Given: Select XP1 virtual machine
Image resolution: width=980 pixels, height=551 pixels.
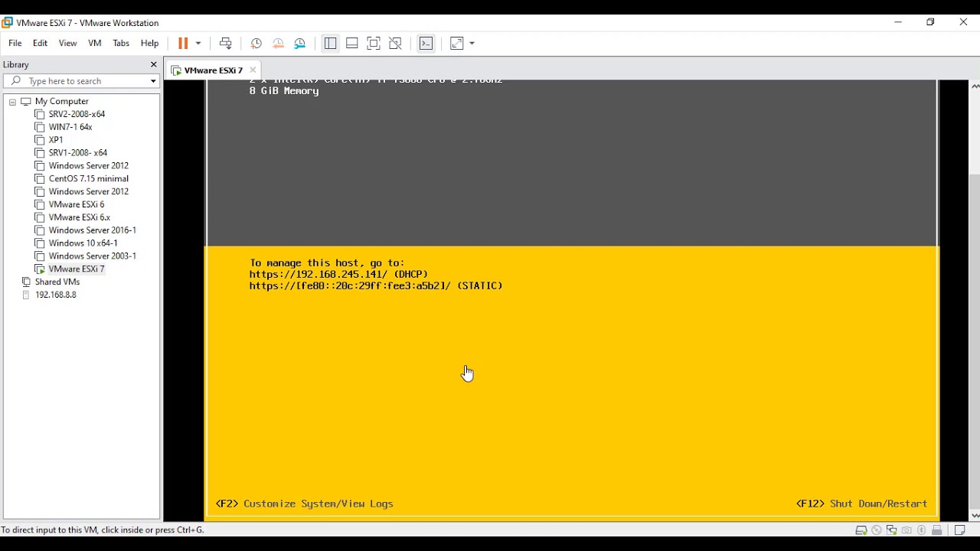Looking at the screenshot, I should (x=56, y=140).
